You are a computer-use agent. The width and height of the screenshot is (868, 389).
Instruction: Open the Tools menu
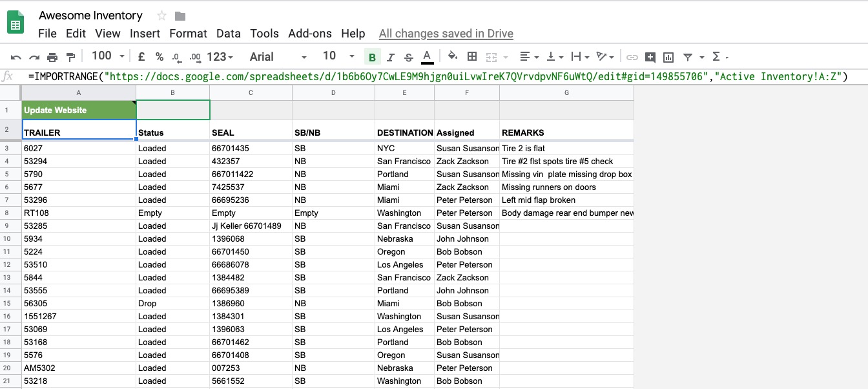[x=265, y=34]
